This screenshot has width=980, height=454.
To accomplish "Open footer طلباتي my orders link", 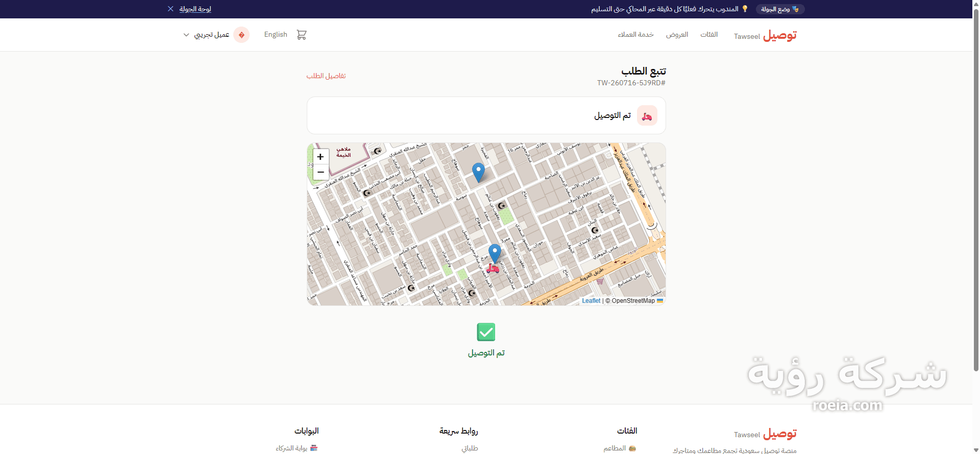I will 470,448.
